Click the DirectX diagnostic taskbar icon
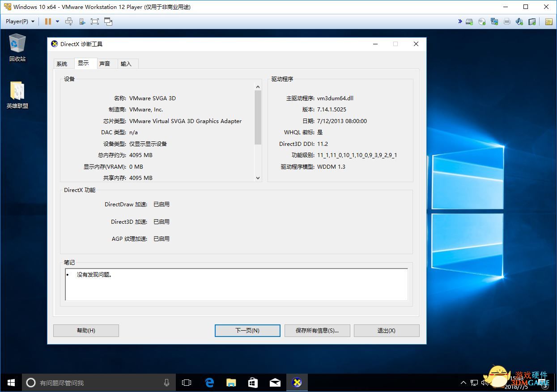 [x=297, y=383]
